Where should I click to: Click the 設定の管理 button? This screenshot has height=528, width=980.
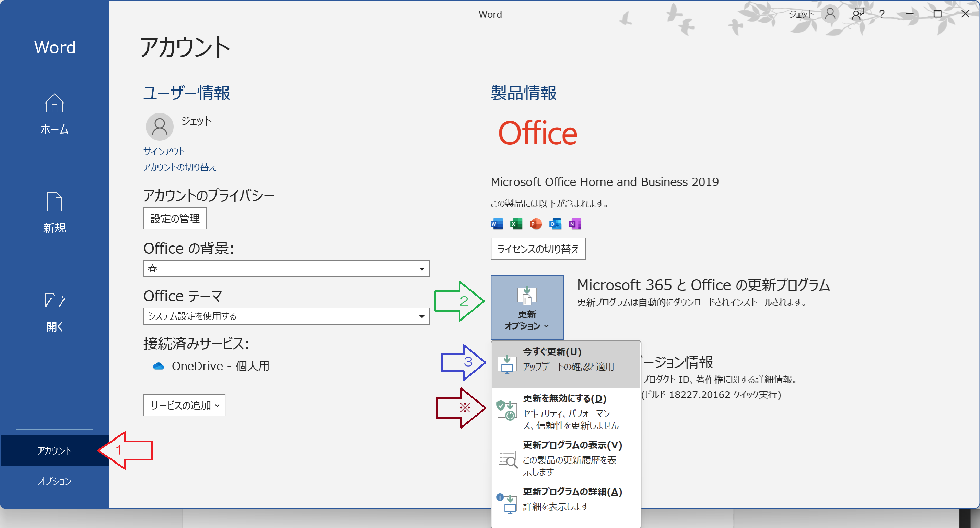[x=175, y=218]
